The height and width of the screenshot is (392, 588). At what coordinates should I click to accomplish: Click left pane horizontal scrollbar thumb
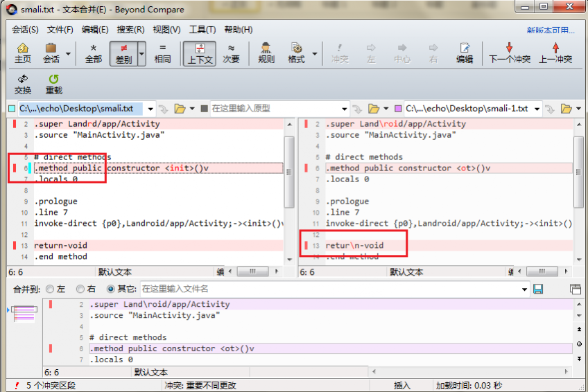coord(253,271)
